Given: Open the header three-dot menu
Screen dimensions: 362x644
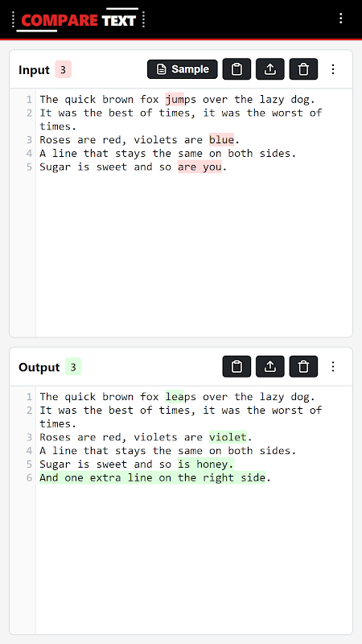Looking at the screenshot, I should 340,19.
